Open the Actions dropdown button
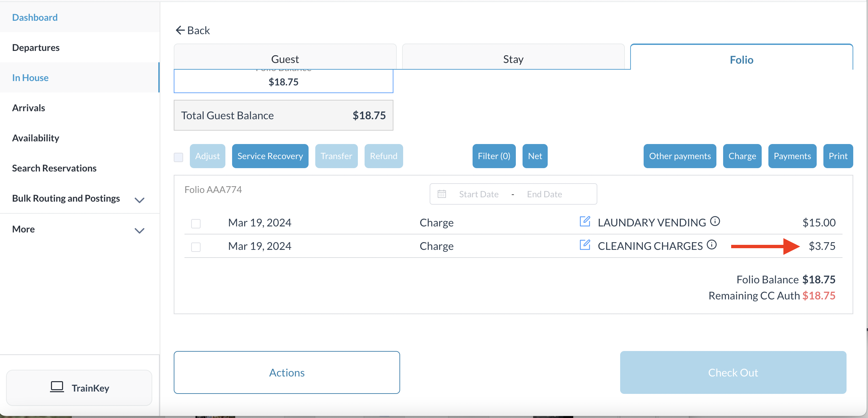This screenshot has height=418, width=868. pos(286,372)
